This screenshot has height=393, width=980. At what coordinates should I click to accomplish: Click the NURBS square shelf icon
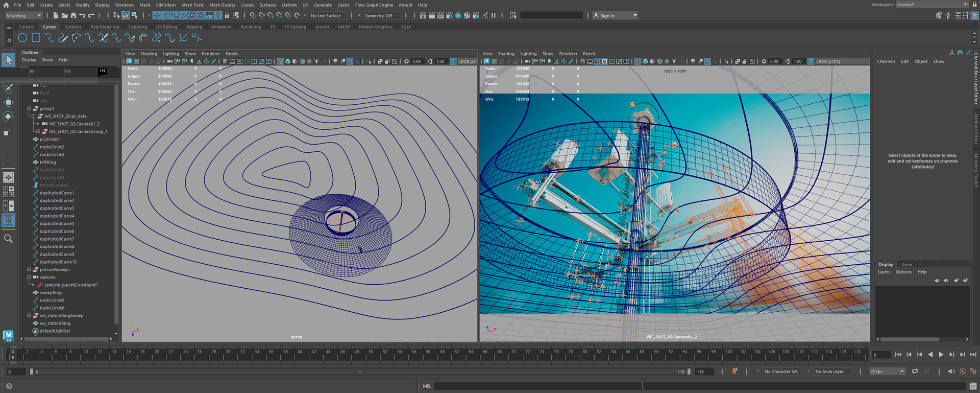[36, 38]
